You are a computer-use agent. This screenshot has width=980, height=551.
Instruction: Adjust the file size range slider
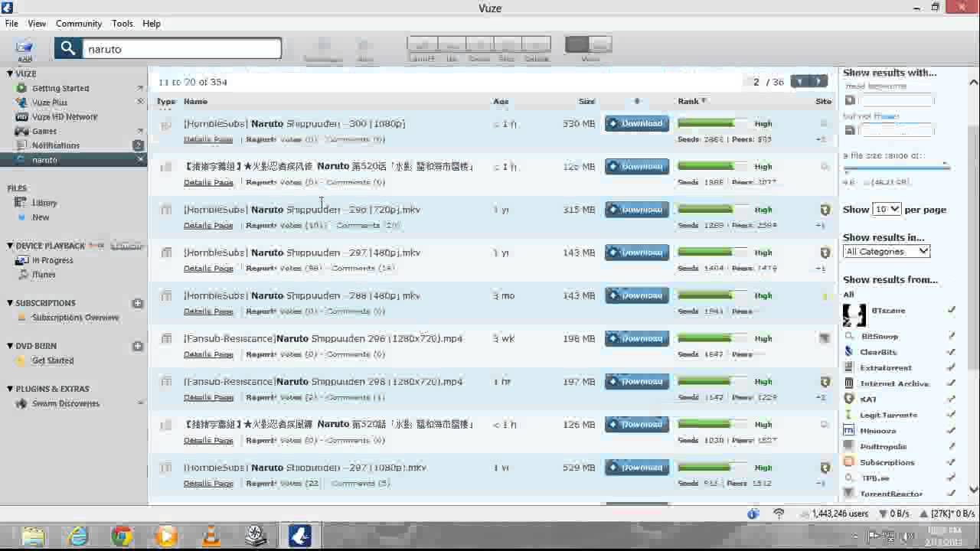pyautogui.click(x=897, y=166)
